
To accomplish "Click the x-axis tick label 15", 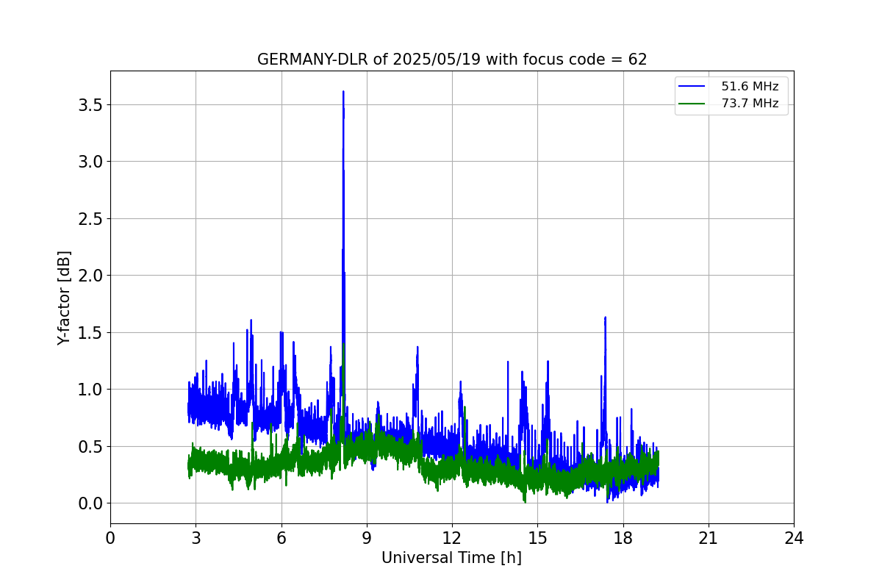I will [537, 538].
